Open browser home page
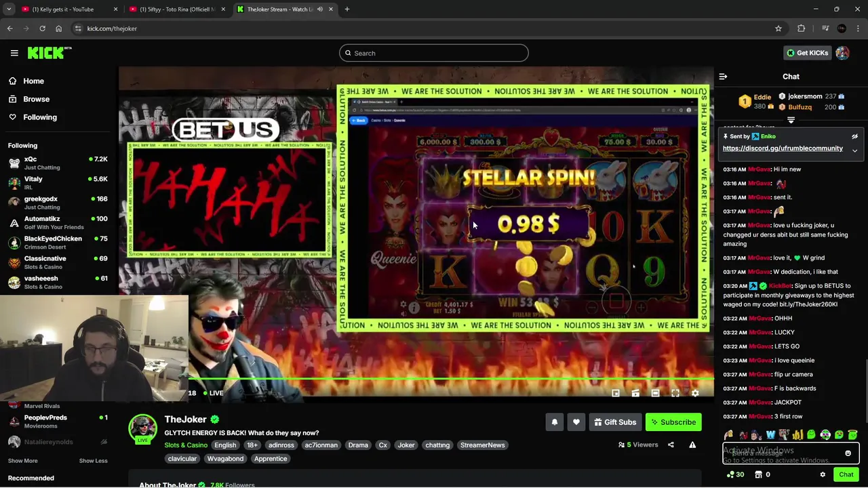The image size is (868, 488). (58, 28)
